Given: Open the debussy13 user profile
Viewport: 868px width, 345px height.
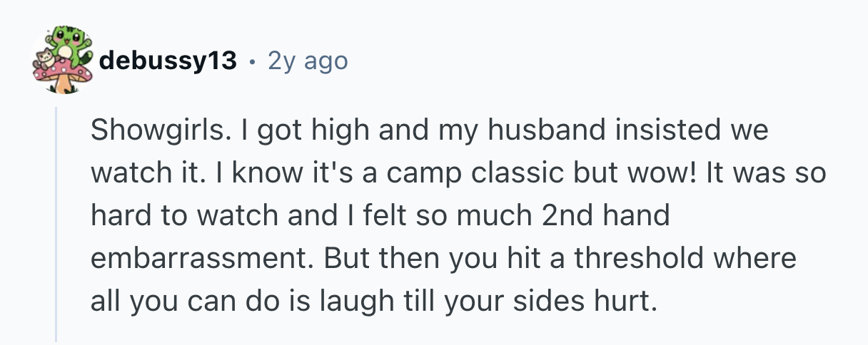Looking at the screenshot, I should click(168, 61).
